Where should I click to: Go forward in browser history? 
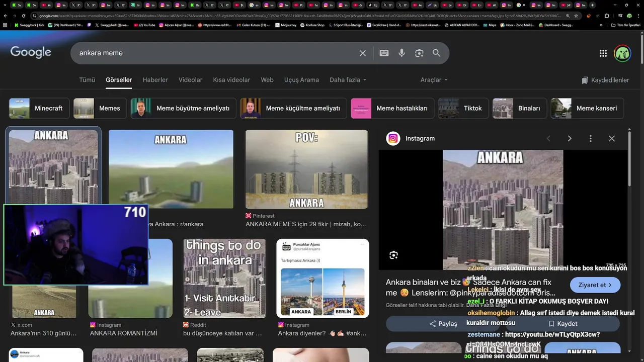coord(15,16)
